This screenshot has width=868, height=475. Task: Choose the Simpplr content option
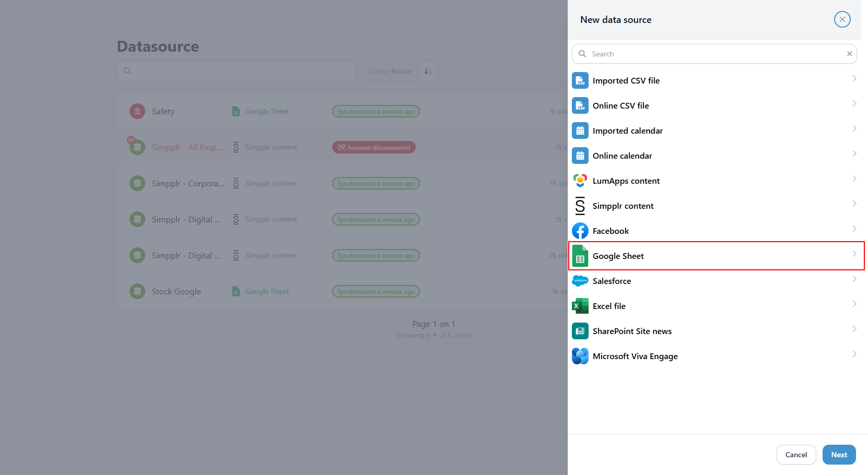coord(714,206)
